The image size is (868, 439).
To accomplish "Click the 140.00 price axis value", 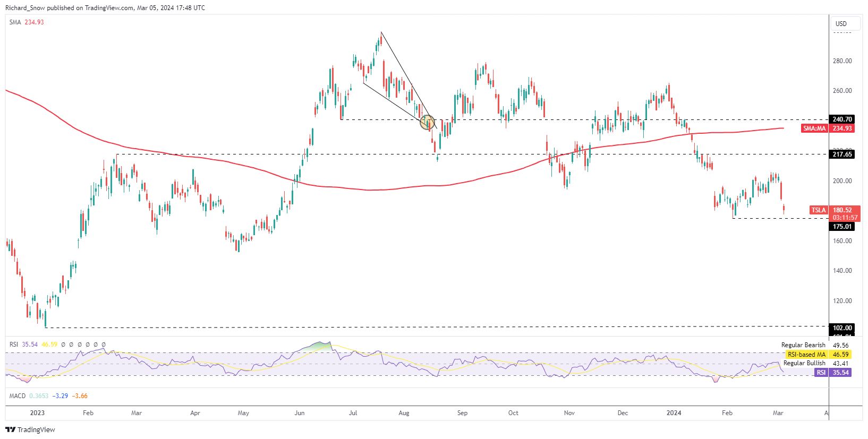I will (842, 271).
